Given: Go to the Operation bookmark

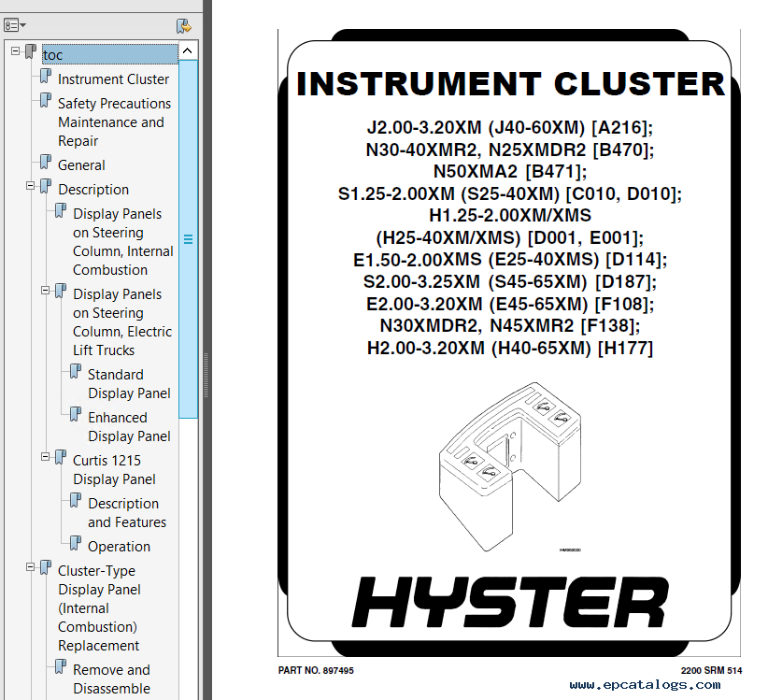Looking at the screenshot, I should 119,547.
